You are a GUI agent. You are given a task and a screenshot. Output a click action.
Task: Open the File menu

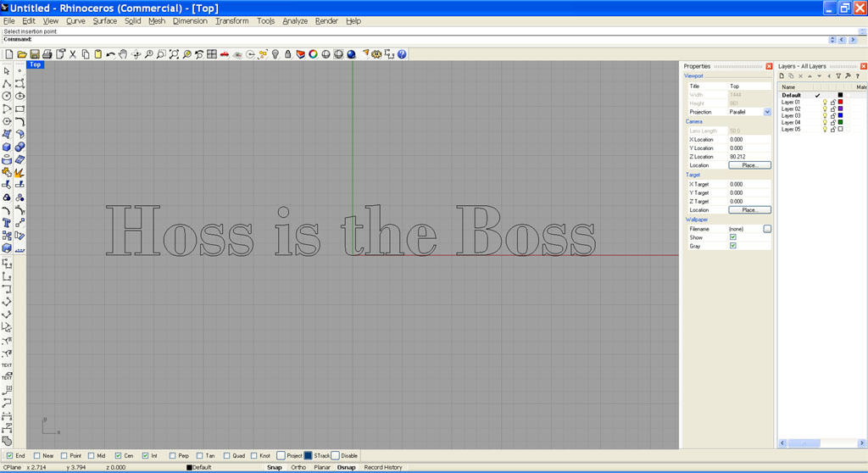click(x=8, y=21)
